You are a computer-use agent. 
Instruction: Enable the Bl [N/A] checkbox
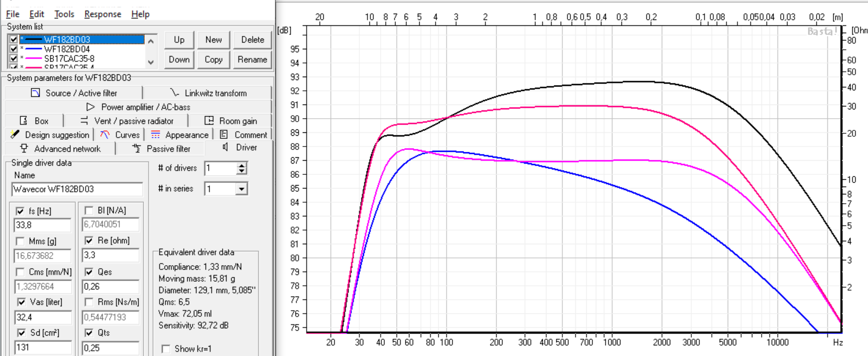[x=89, y=210]
